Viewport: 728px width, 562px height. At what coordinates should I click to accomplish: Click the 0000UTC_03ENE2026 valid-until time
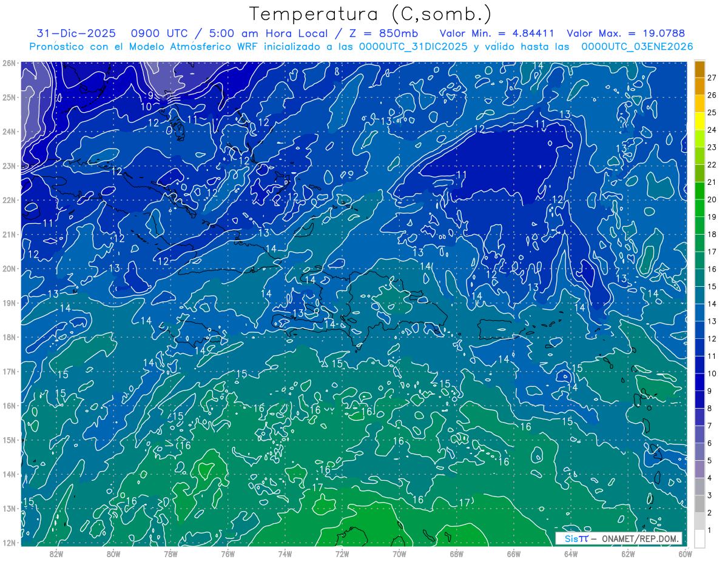point(636,46)
